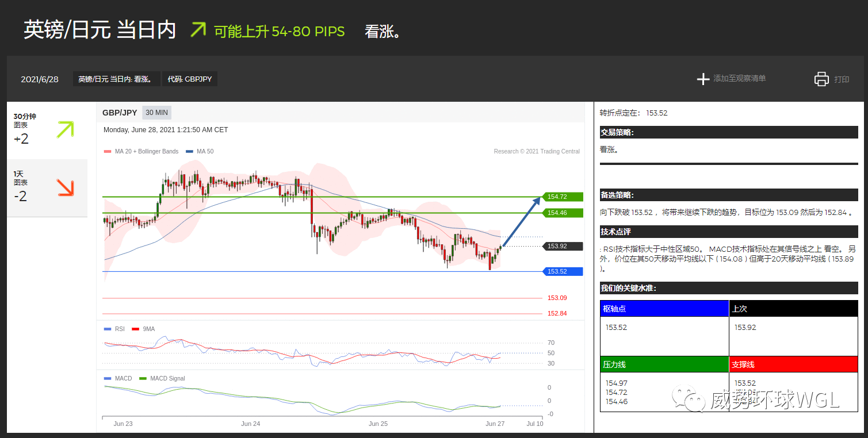Click the 支撑线 red header cell
The height and width of the screenshot is (438, 868).
(x=793, y=364)
